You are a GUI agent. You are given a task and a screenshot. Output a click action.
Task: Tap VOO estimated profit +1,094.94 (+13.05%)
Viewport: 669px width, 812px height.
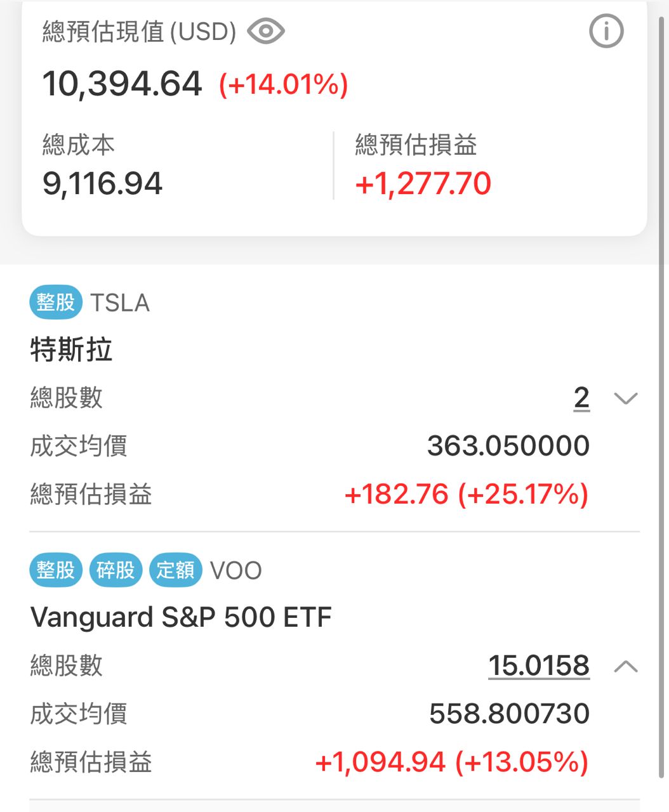point(451,762)
